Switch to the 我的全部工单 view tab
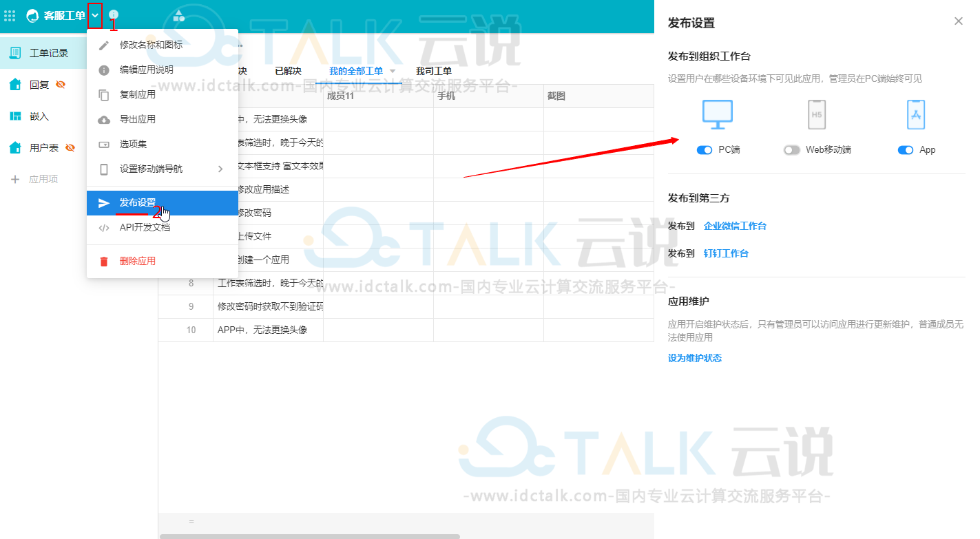980x539 pixels. pyautogui.click(x=356, y=71)
